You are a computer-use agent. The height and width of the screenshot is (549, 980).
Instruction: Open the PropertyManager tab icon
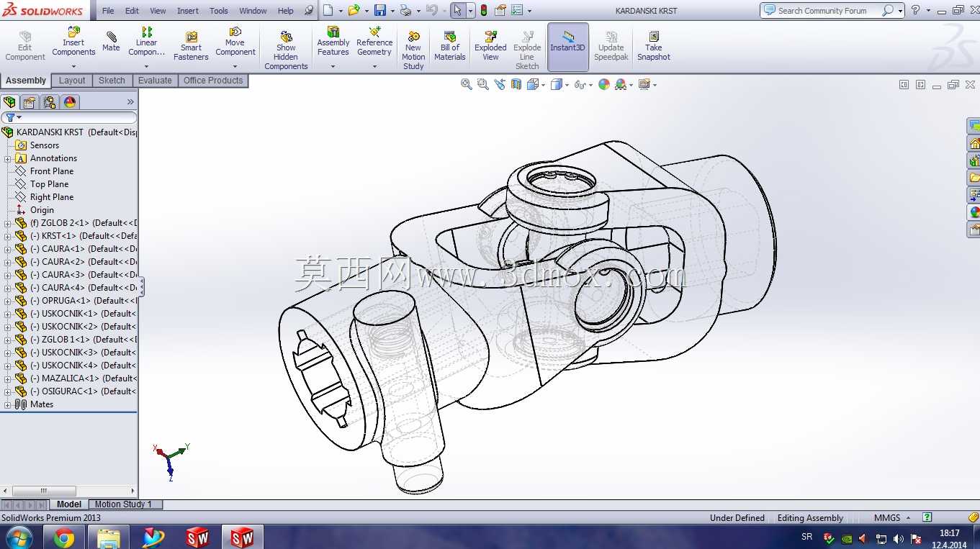(x=30, y=102)
